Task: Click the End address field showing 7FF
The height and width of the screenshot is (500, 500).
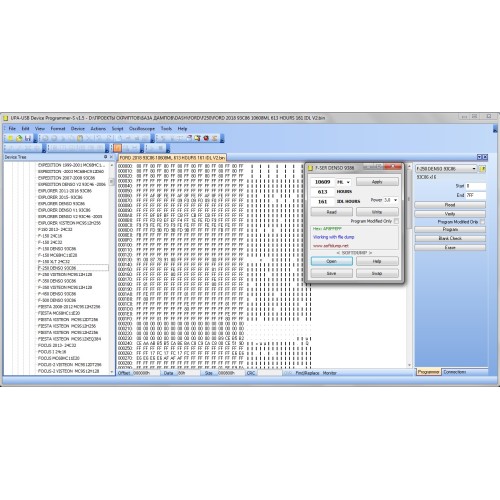Action: tap(476, 195)
